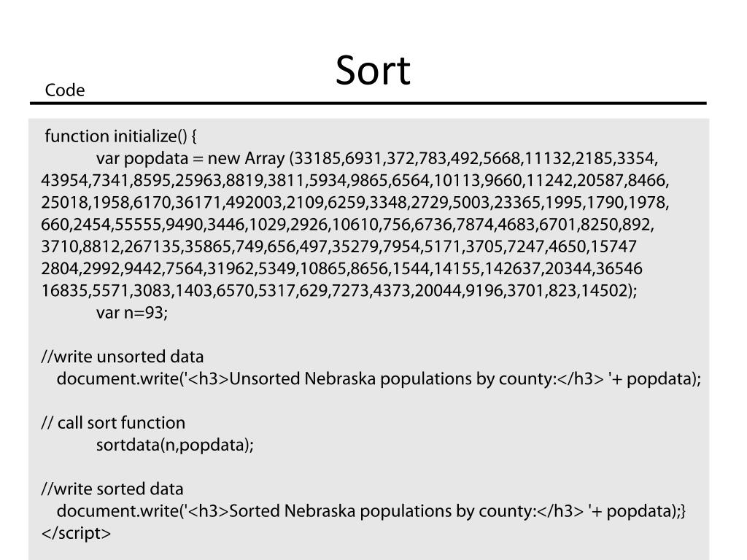The height and width of the screenshot is (560, 747).
Task: Click the "//write unsorted data" comment
Action: click(x=123, y=357)
